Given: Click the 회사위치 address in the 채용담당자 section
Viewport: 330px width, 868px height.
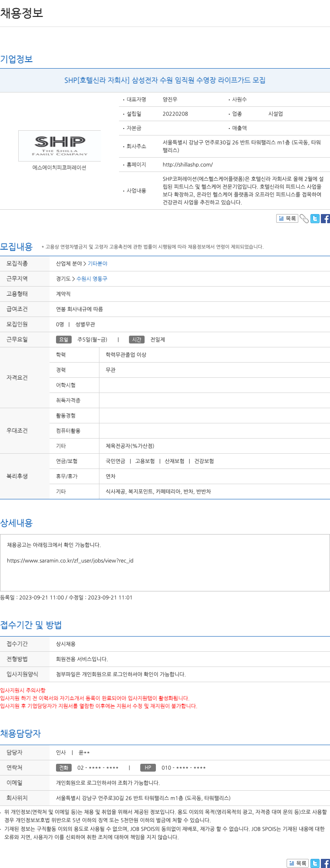Looking at the screenshot, I should tap(143, 798).
